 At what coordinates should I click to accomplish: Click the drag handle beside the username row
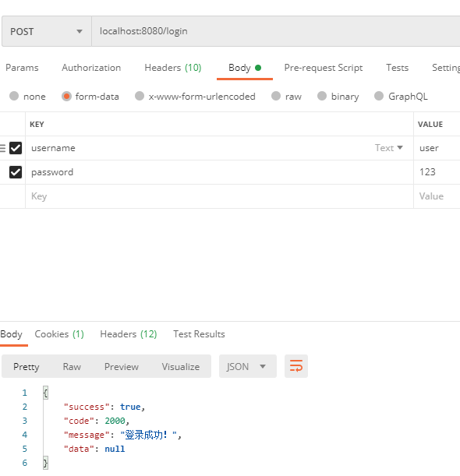click(2, 148)
